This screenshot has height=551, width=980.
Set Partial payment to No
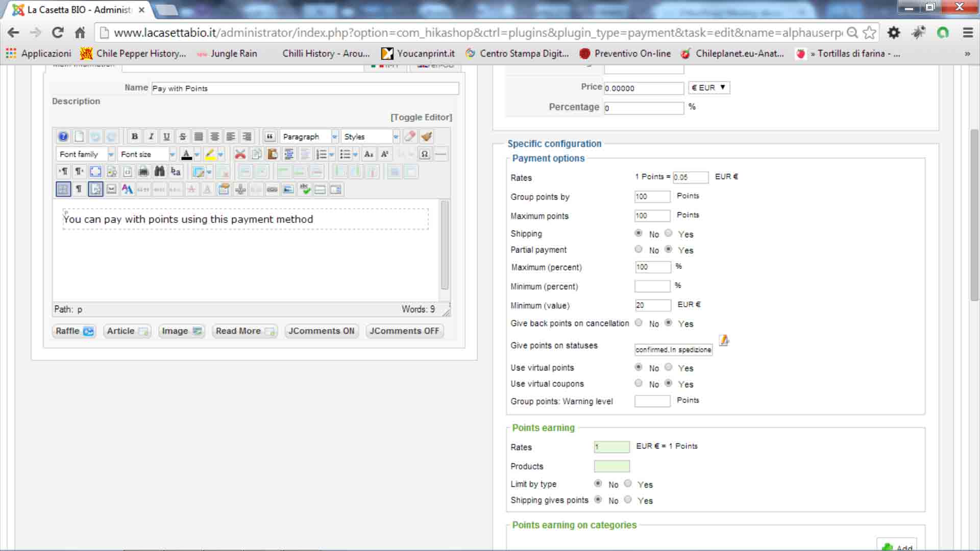pyautogui.click(x=638, y=249)
